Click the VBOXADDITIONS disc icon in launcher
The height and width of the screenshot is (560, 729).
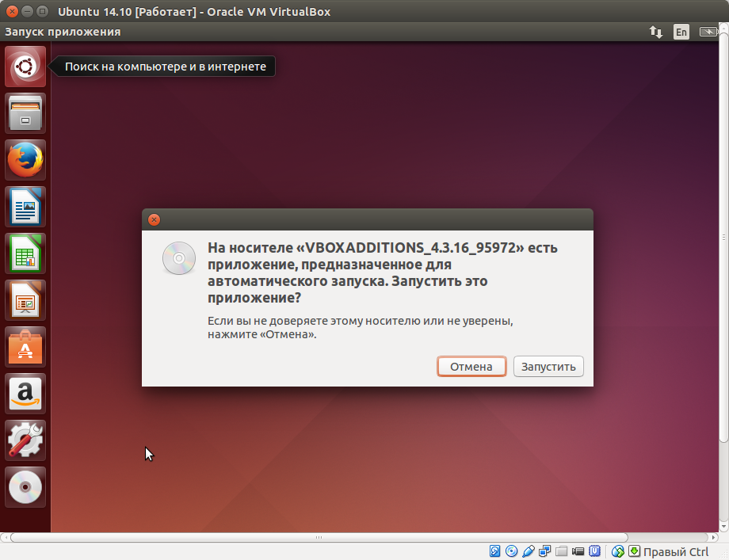coord(25,486)
